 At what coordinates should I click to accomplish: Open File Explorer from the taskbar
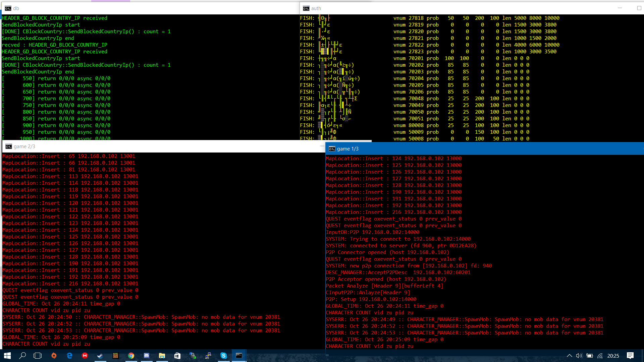tap(162, 356)
